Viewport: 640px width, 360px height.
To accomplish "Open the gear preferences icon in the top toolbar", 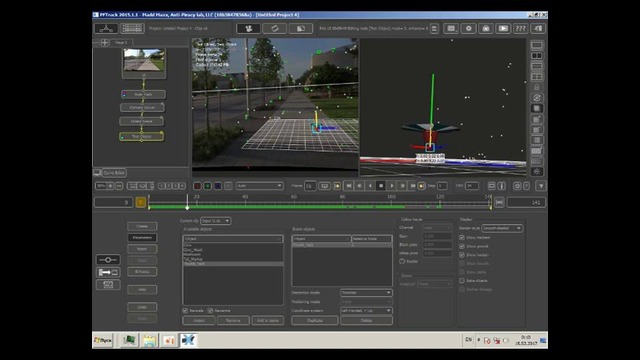I will pos(469,28).
